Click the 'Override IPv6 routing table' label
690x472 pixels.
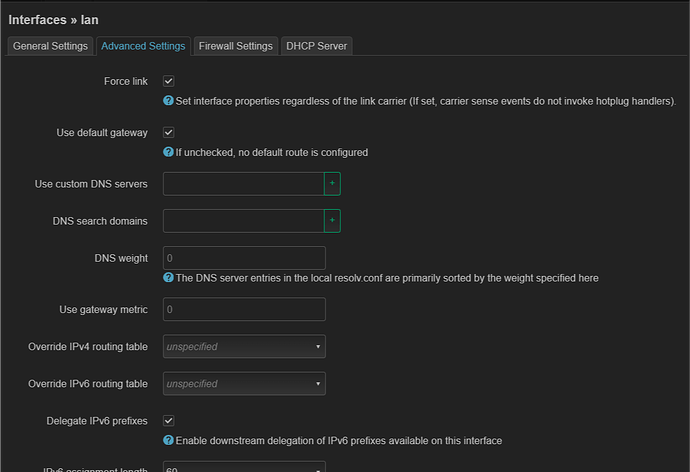pos(88,384)
